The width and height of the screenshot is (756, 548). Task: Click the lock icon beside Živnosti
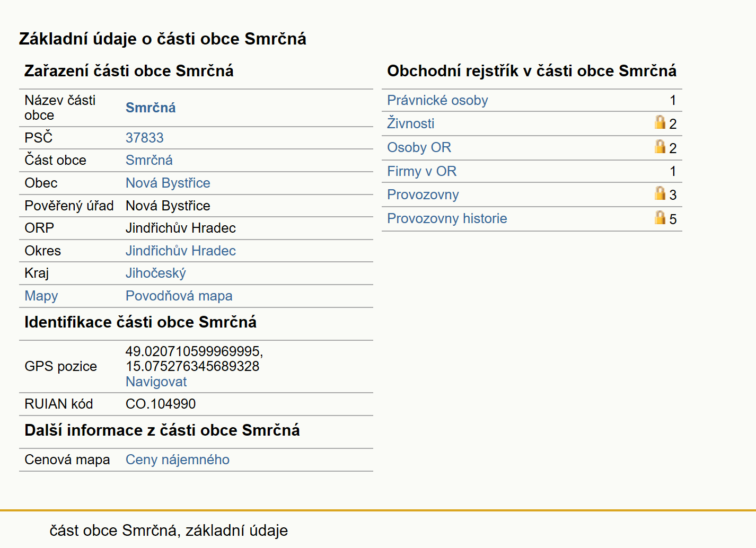coord(660,122)
